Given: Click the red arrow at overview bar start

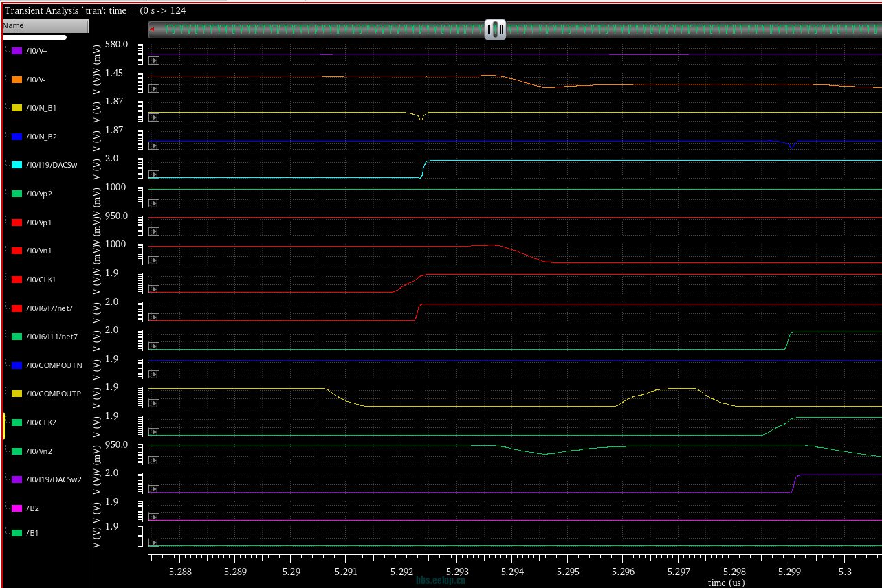Looking at the screenshot, I should [x=151, y=29].
